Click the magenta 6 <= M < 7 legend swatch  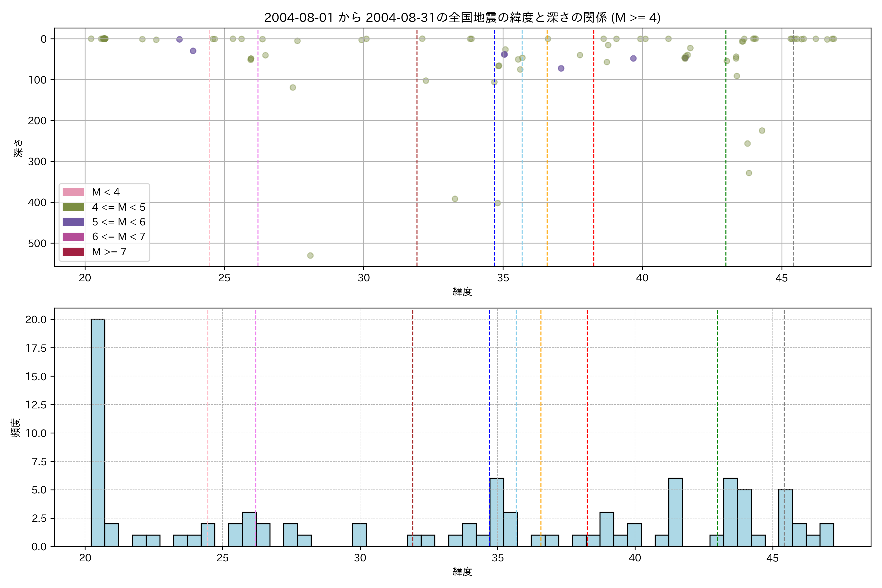tap(73, 237)
